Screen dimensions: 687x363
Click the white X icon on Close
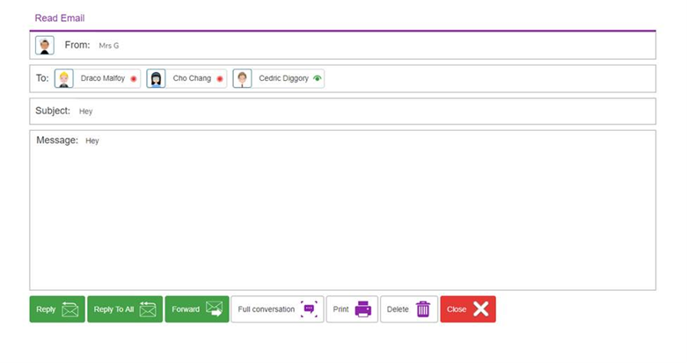(x=481, y=309)
